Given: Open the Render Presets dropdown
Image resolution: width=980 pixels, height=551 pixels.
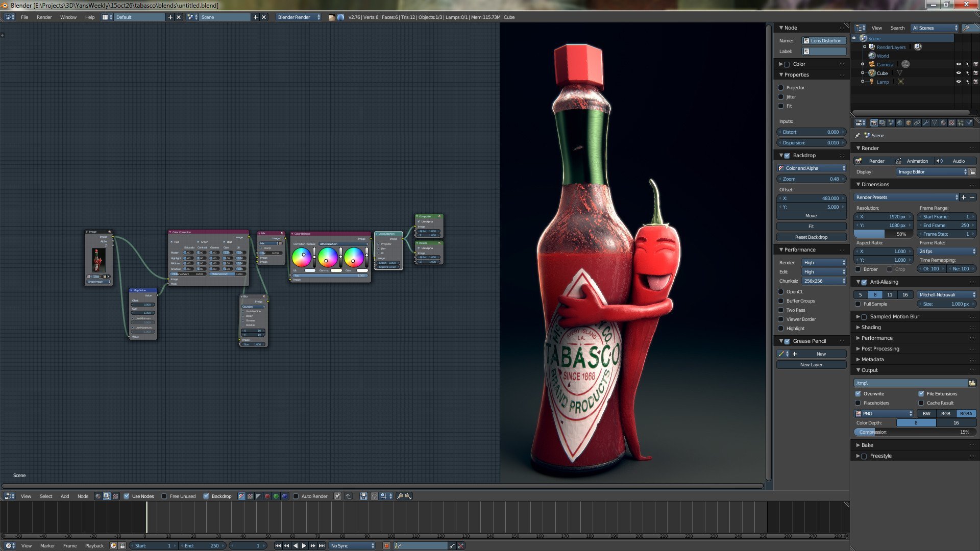Looking at the screenshot, I should 906,197.
